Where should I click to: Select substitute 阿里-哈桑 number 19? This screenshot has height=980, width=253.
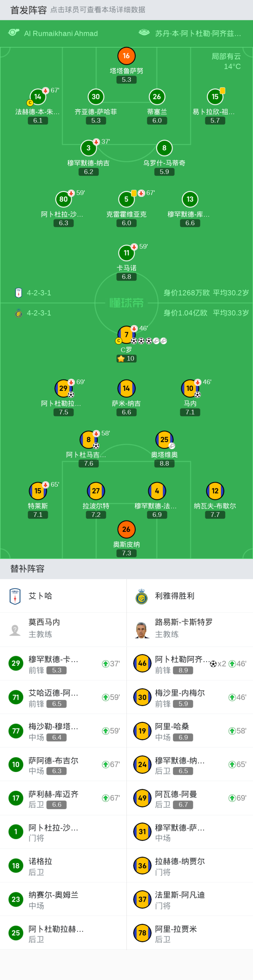click(x=142, y=731)
